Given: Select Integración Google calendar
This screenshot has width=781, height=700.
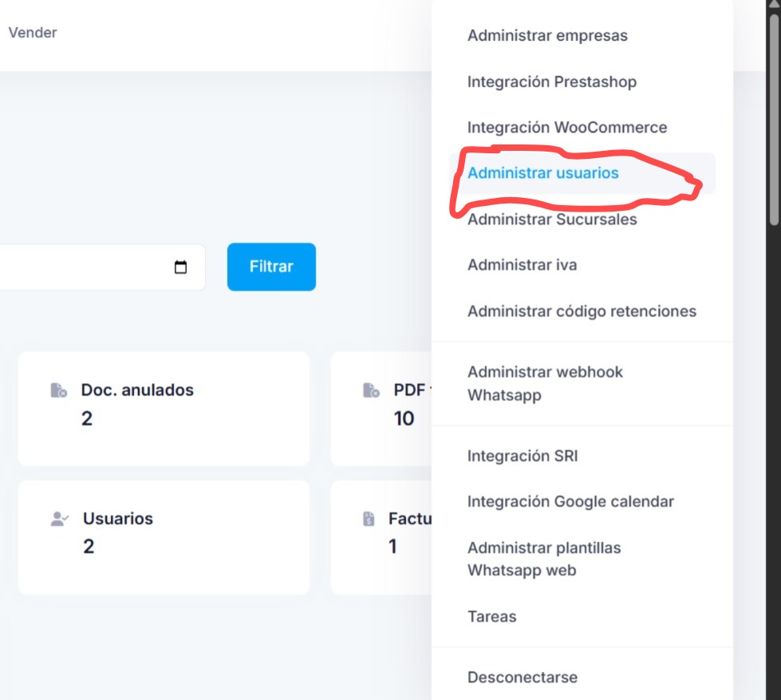Looking at the screenshot, I should 571,501.
